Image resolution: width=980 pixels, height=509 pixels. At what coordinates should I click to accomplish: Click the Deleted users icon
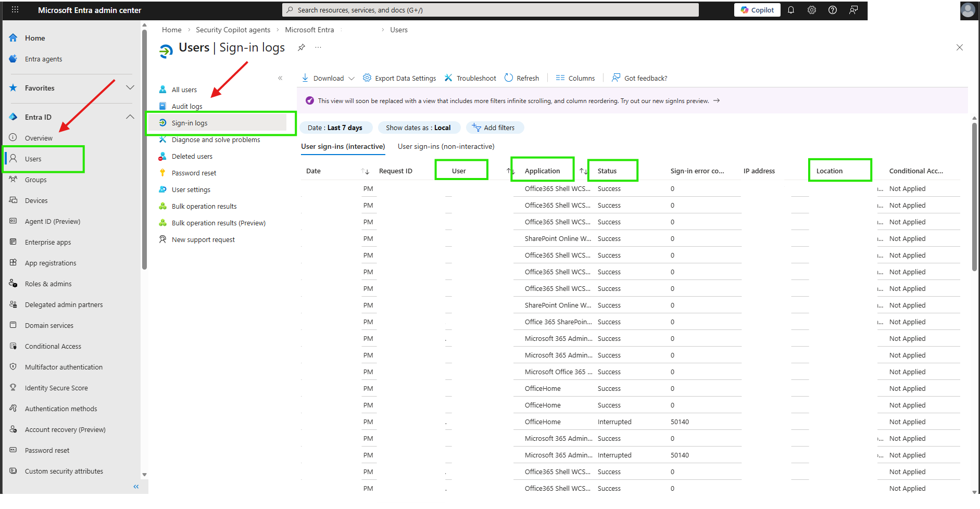click(163, 156)
